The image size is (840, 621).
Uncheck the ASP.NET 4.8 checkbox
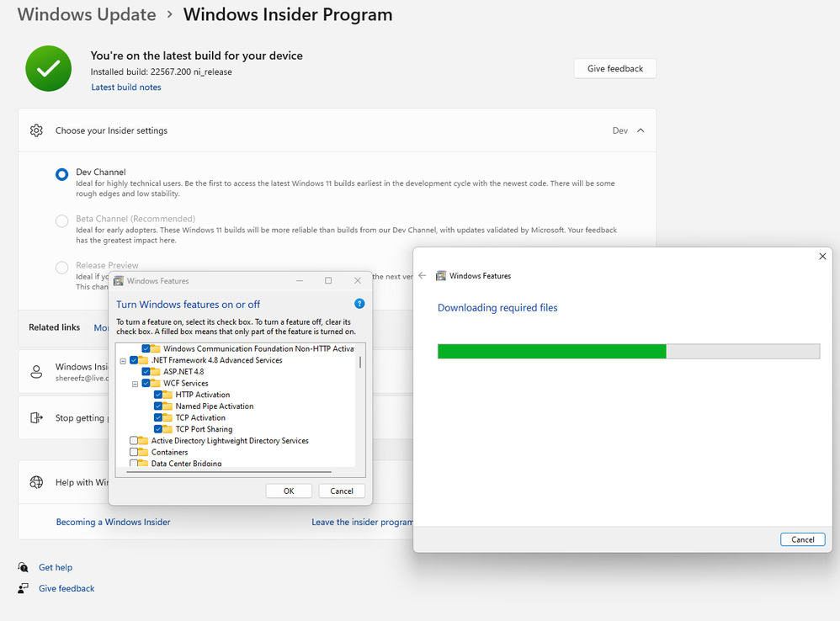click(x=146, y=372)
